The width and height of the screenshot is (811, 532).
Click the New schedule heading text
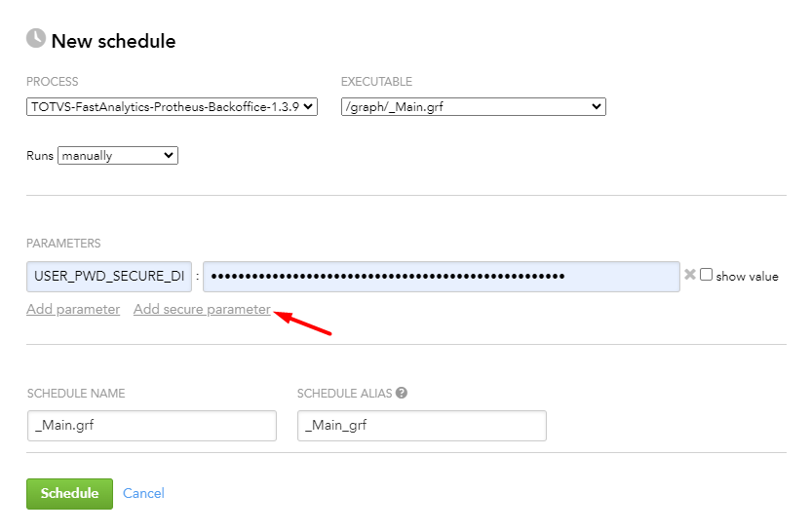(x=113, y=41)
